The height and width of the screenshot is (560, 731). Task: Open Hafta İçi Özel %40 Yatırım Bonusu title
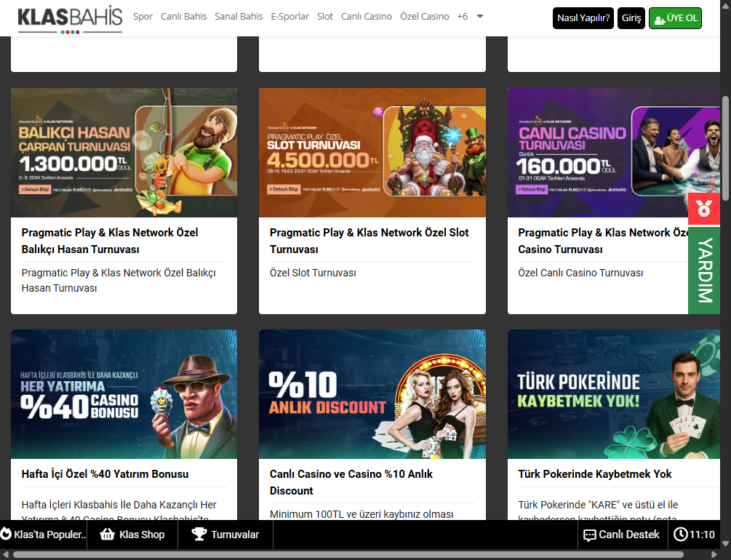tap(105, 474)
